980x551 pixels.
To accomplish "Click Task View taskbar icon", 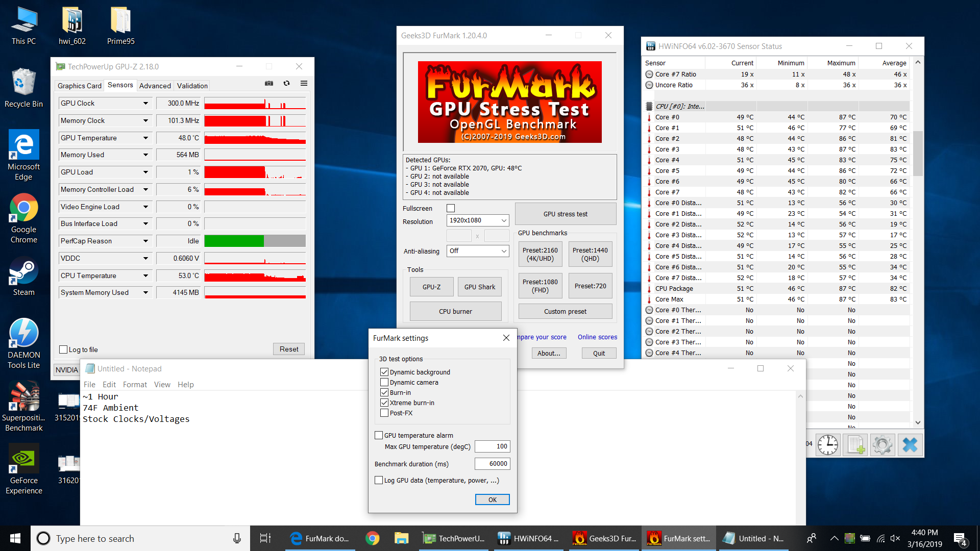I will tap(265, 538).
